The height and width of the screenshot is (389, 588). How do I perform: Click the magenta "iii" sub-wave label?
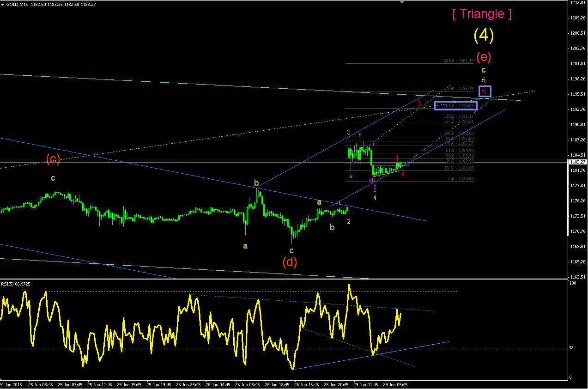pos(371,180)
